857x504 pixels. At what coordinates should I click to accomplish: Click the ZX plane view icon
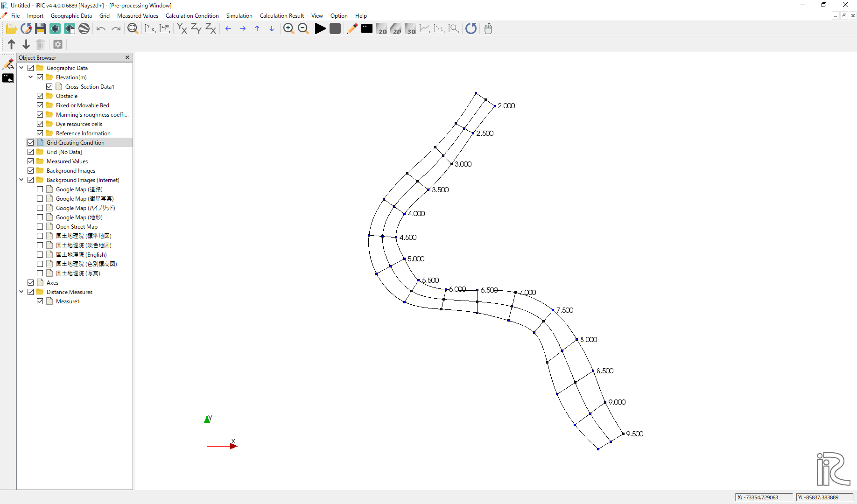click(x=211, y=29)
